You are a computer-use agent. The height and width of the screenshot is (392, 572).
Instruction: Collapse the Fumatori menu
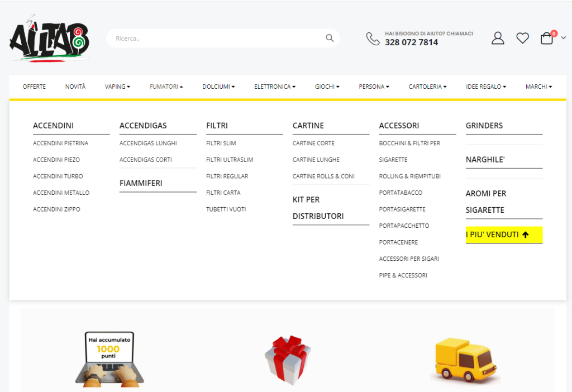coord(166,87)
